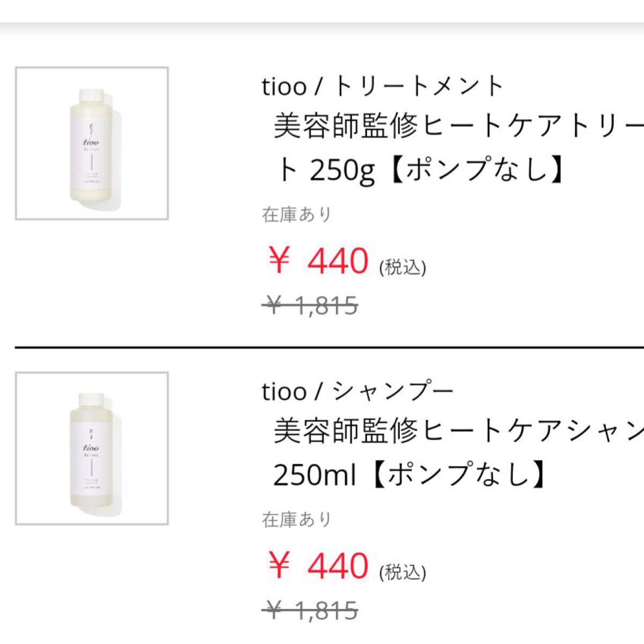644x644 pixels.
Task: Open the tioo shampoo bottle thumbnail
Action: coord(92,448)
